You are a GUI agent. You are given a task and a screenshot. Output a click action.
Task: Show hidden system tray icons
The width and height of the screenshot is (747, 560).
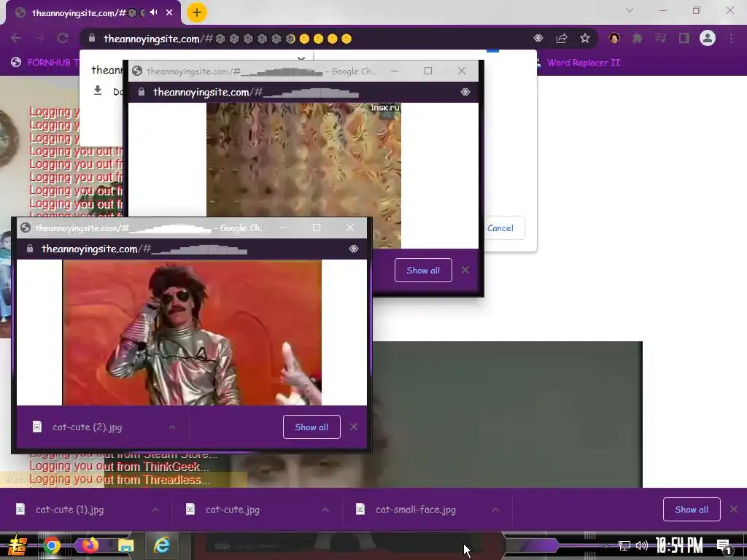click(606, 545)
